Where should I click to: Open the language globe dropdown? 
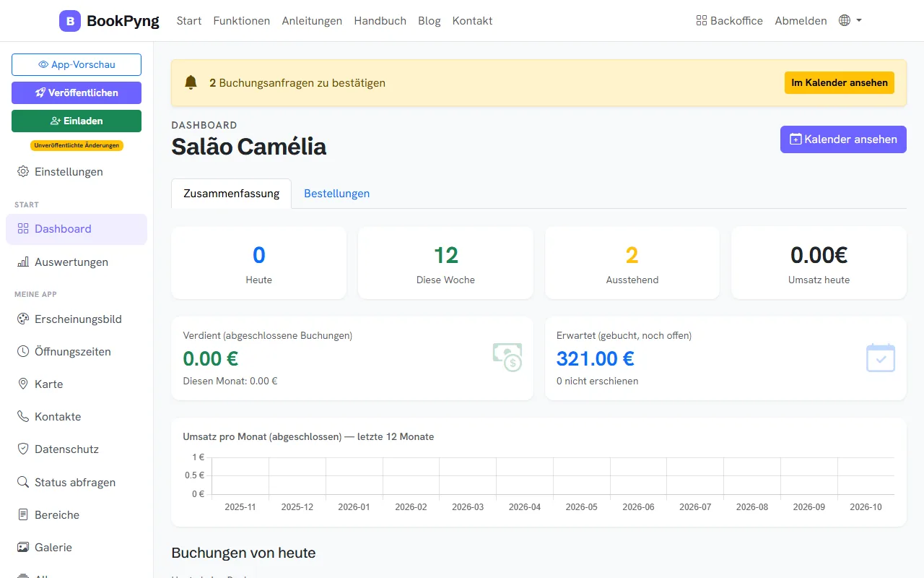pos(850,21)
